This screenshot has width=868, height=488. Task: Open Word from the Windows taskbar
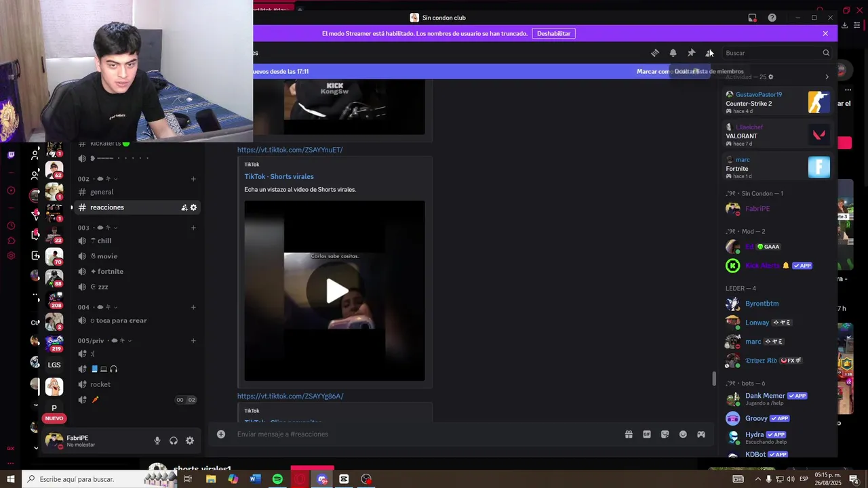pyautogui.click(x=255, y=479)
